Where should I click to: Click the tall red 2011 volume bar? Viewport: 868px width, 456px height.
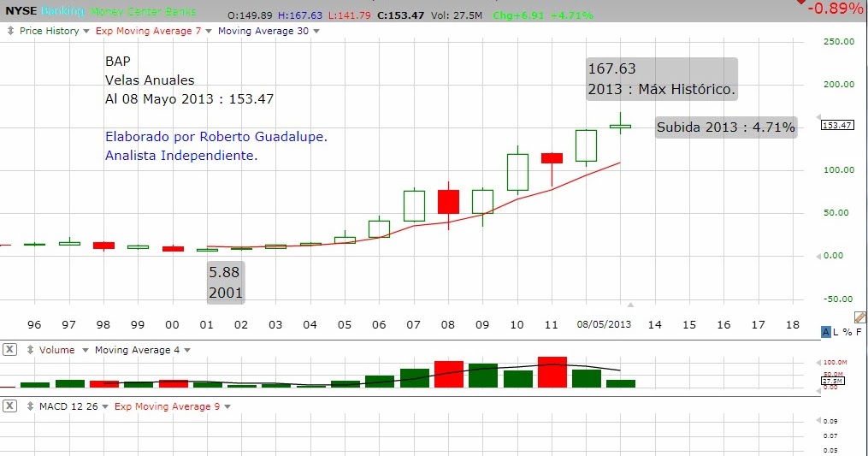pos(552,372)
